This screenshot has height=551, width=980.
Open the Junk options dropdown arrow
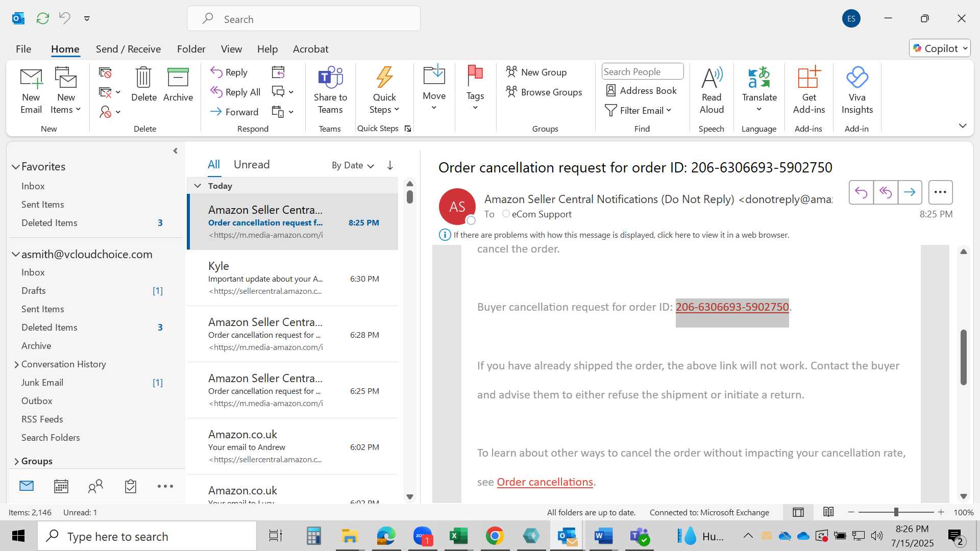click(118, 112)
